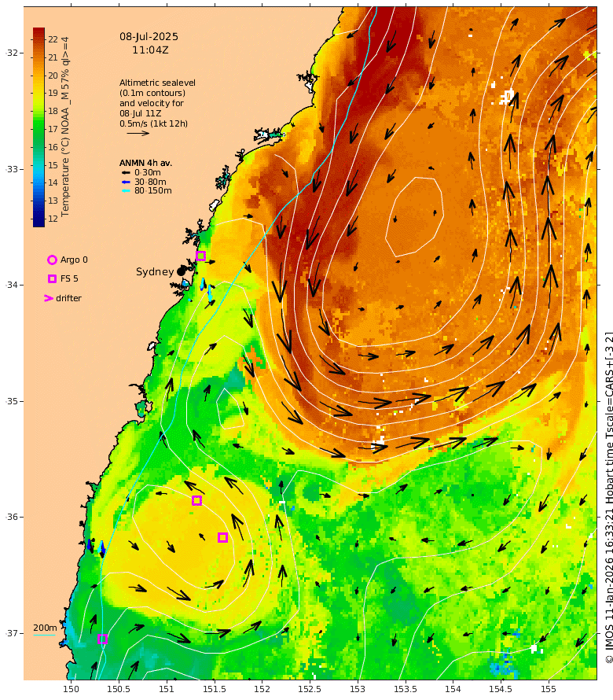Screen dimensions: 613x700
Task: Click the colorbar tick value 15
Action: (x=53, y=165)
